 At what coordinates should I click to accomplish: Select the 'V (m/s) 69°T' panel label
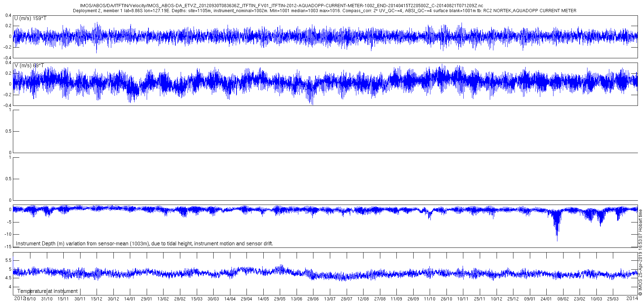pyautogui.click(x=29, y=65)
